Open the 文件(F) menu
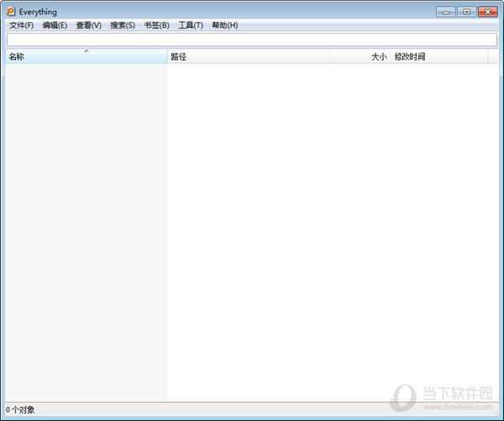The width and height of the screenshot is (504, 421). tap(22, 25)
